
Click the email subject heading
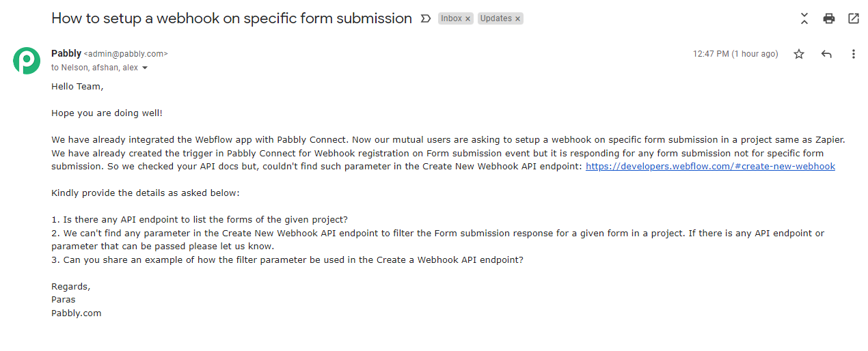tap(232, 18)
